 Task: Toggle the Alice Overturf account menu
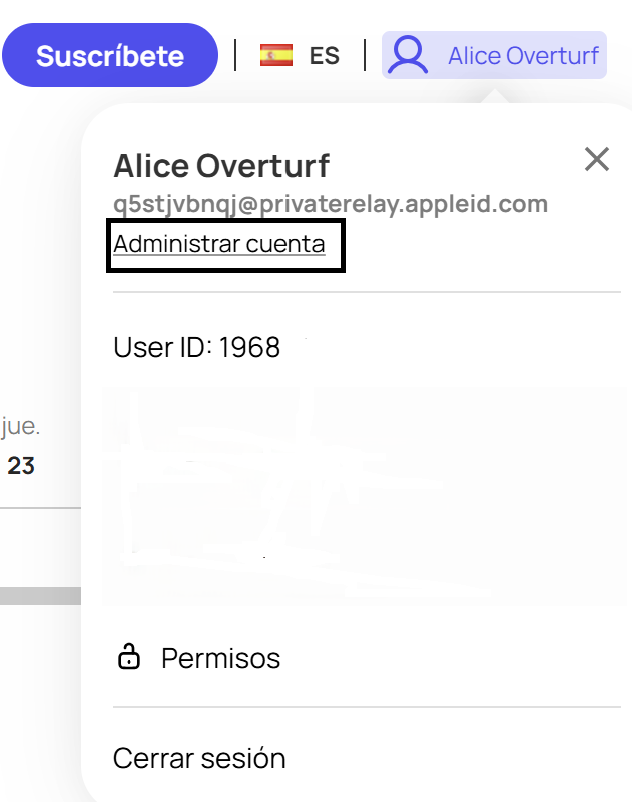[494, 55]
